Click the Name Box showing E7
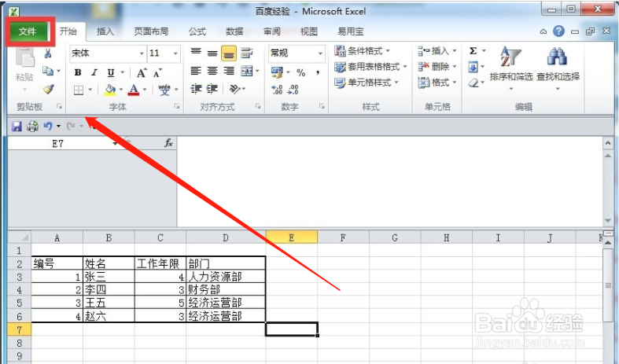 point(58,144)
